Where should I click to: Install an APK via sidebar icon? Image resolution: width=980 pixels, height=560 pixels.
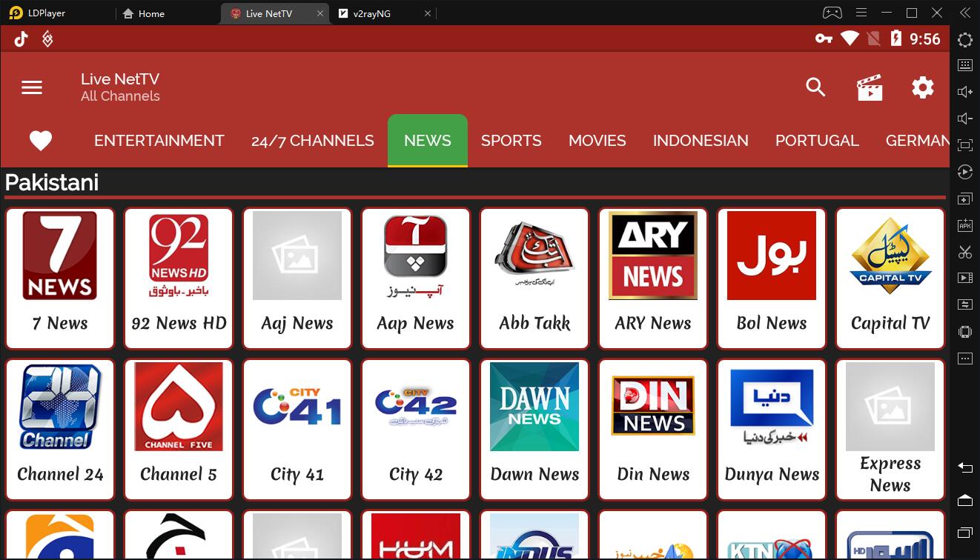coord(965,225)
